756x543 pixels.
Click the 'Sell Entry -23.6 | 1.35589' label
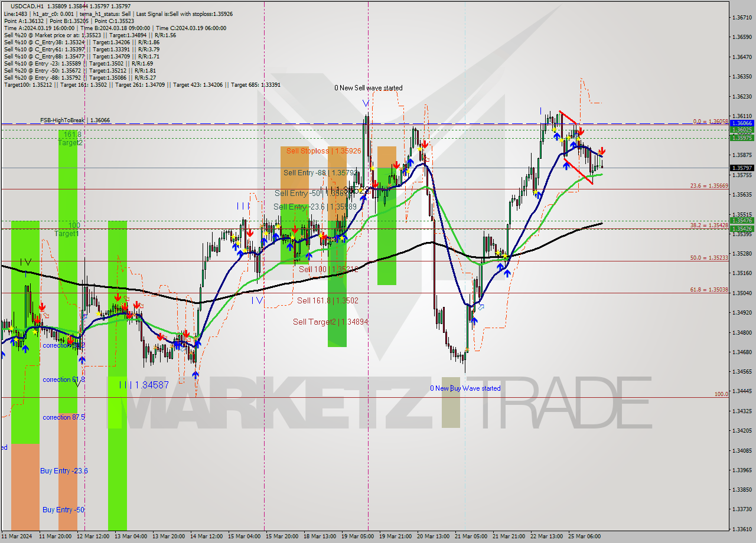tap(315, 207)
